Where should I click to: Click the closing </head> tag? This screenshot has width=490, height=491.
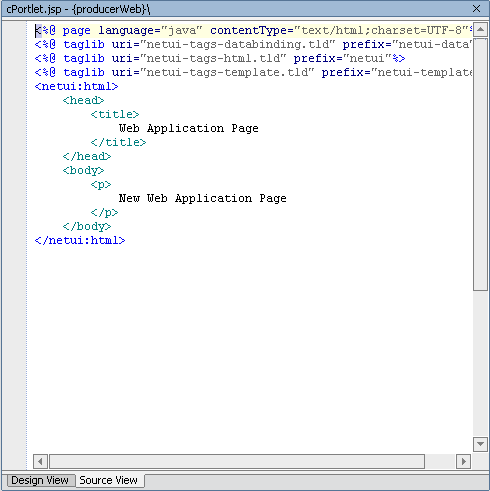(x=87, y=156)
